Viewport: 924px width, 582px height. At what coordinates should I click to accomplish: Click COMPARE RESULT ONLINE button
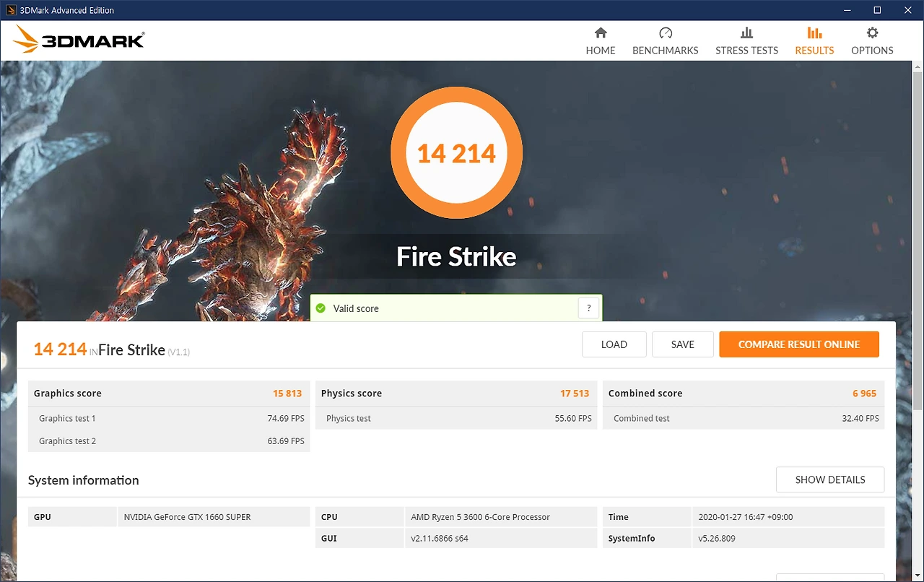[799, 344]
